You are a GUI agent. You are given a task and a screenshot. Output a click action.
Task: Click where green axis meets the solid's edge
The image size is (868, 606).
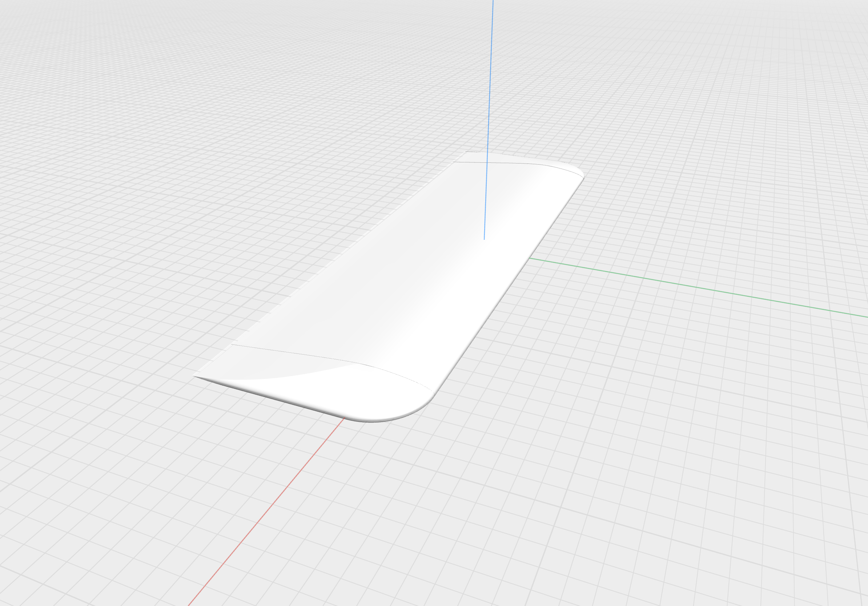[529, 258]
